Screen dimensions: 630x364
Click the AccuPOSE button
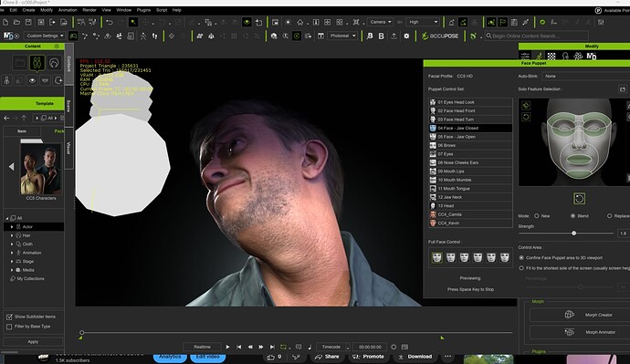439,36
